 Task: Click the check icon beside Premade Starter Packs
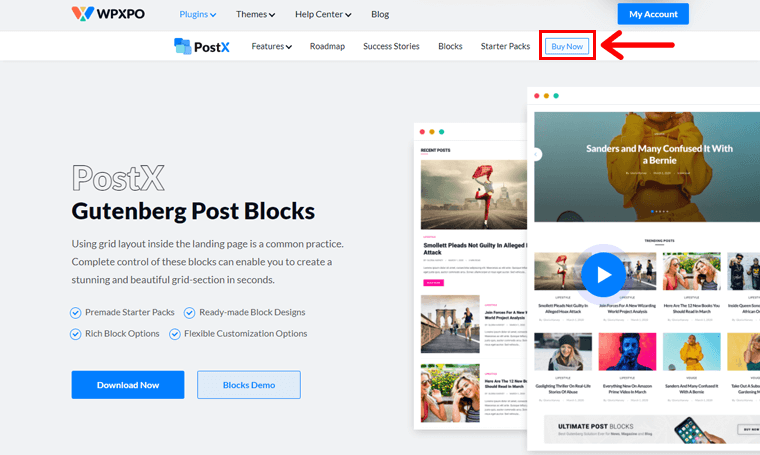point(75,313)
